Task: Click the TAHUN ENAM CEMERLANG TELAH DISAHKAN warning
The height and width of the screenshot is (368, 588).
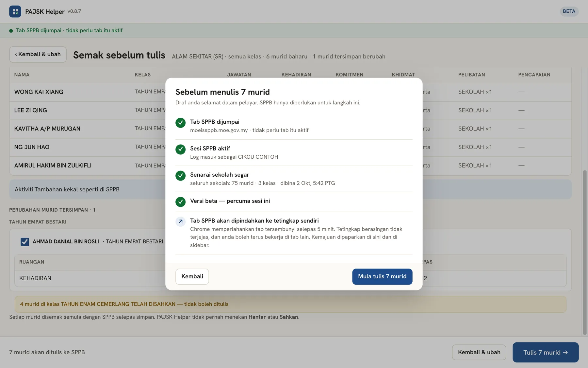Action: 290,304
